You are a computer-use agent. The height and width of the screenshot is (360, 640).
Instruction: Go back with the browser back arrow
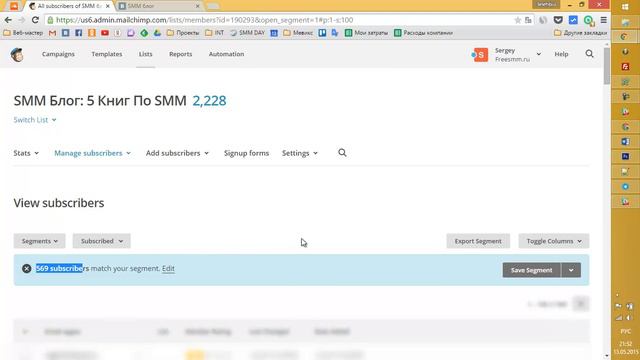(x=8, y=20)
